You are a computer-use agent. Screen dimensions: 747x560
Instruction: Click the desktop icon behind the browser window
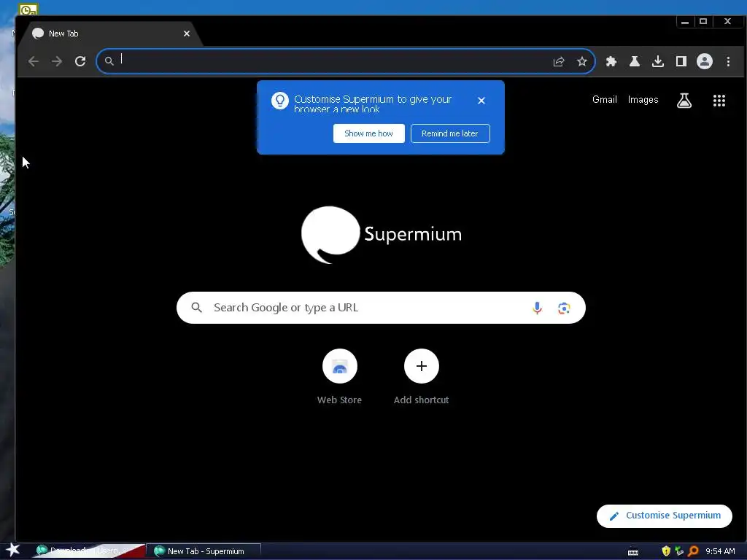[28, 9]
